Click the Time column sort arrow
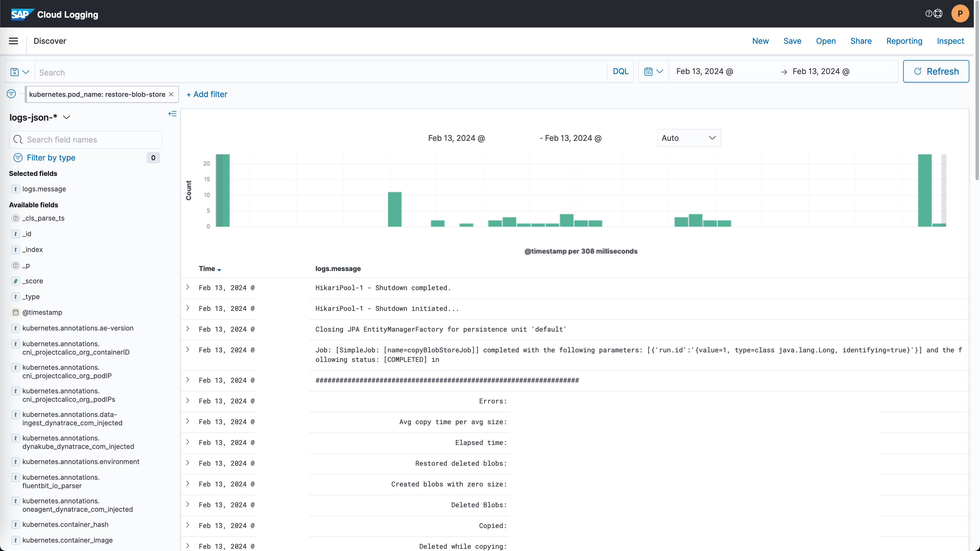 click(x=219, y=269)
